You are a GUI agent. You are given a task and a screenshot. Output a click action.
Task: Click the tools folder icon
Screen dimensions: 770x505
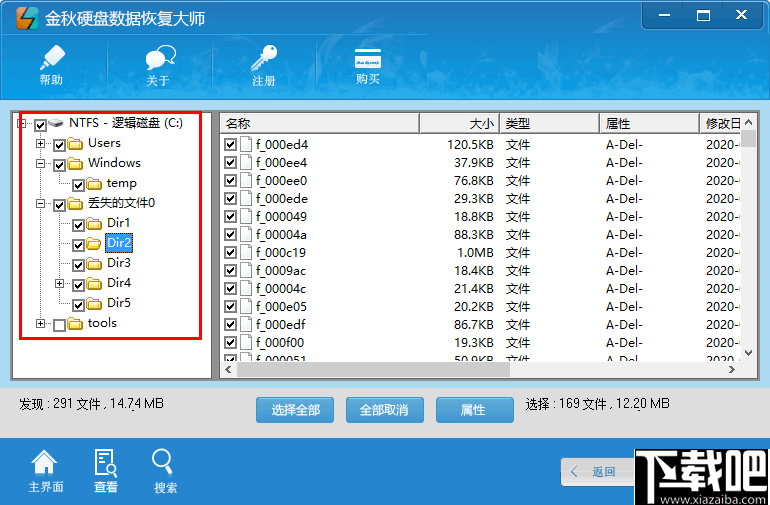[x=75, y=324]
